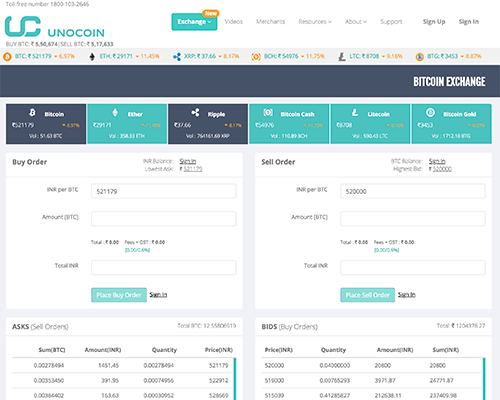Image resolution: width=500 pixels, height=400 pixels.
Task: Click Quantity column header in BIDS
Action: 333,350
